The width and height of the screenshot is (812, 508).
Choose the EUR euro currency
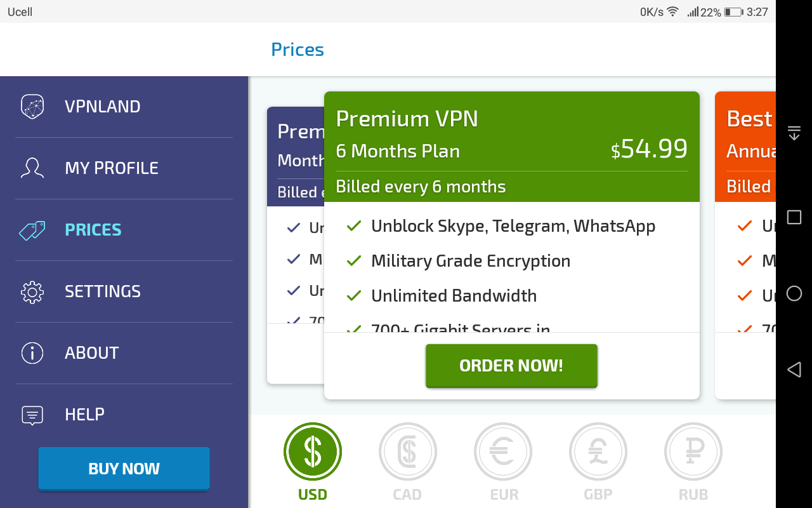point(503,451)
